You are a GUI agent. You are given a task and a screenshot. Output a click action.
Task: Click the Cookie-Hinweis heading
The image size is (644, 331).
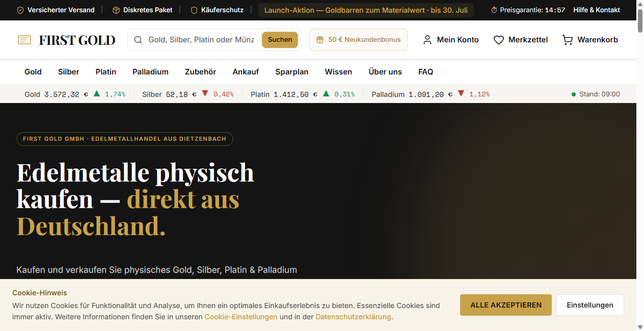coord(40,293)
